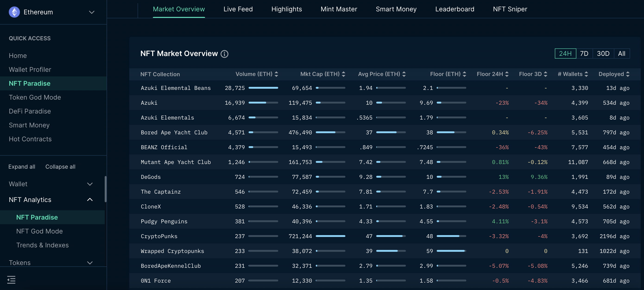Screen dimensions: 644x290
Task: Open the Live Feed tab
Action: pos(238,9)
